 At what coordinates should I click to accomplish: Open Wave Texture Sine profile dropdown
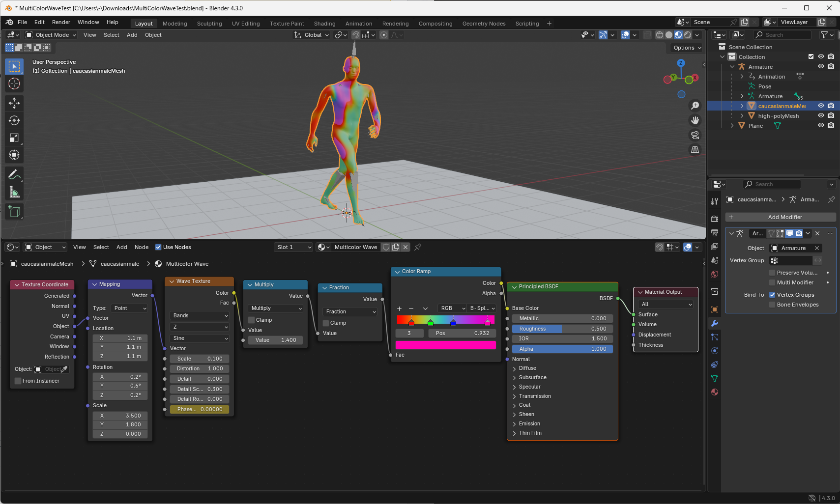[x=200, y=338]
